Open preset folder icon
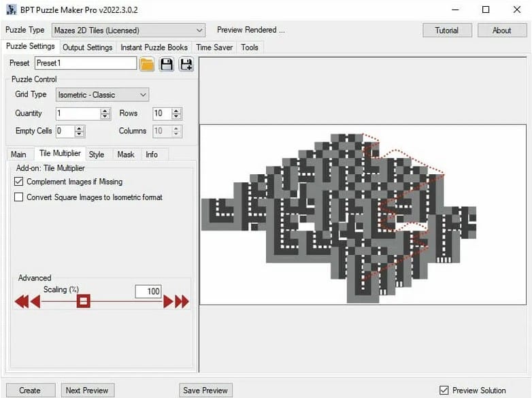 tap(147, 64)
